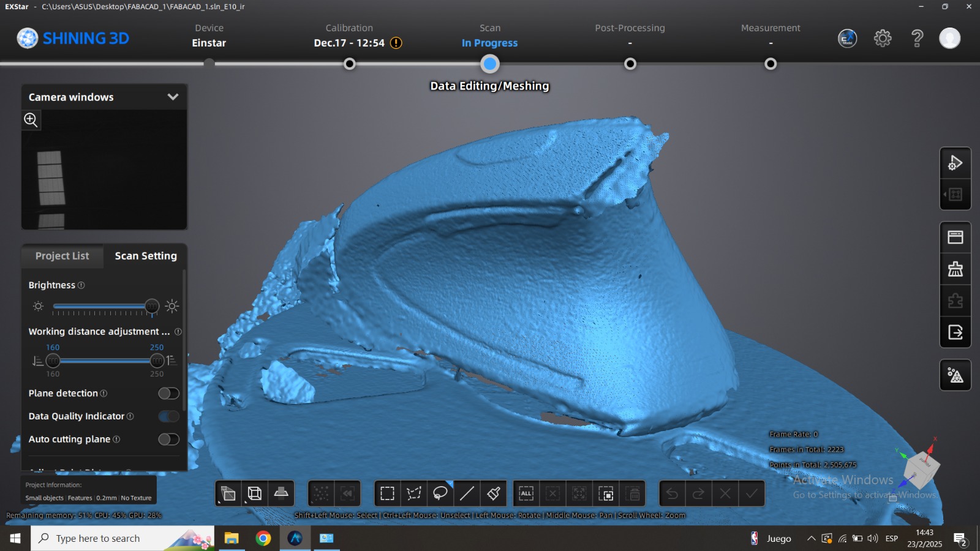Click the cutting plane stamp icon
The height and width of the screenshot is (551, 980).
click(x=281, y=493)
